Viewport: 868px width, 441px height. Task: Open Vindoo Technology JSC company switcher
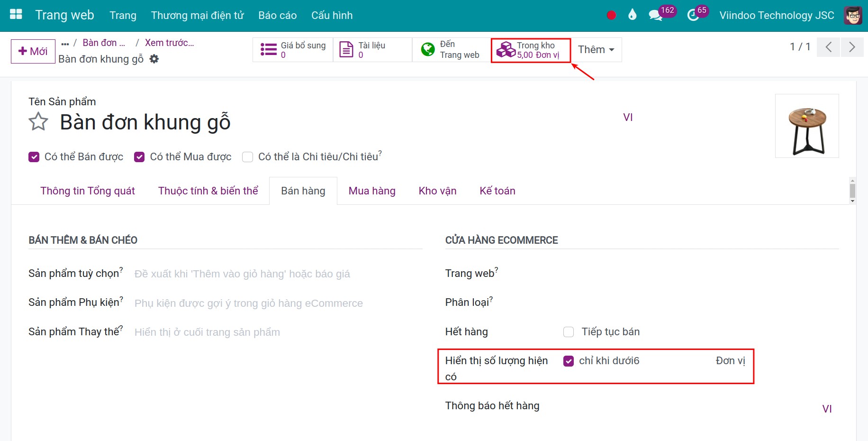coord(777,15)
